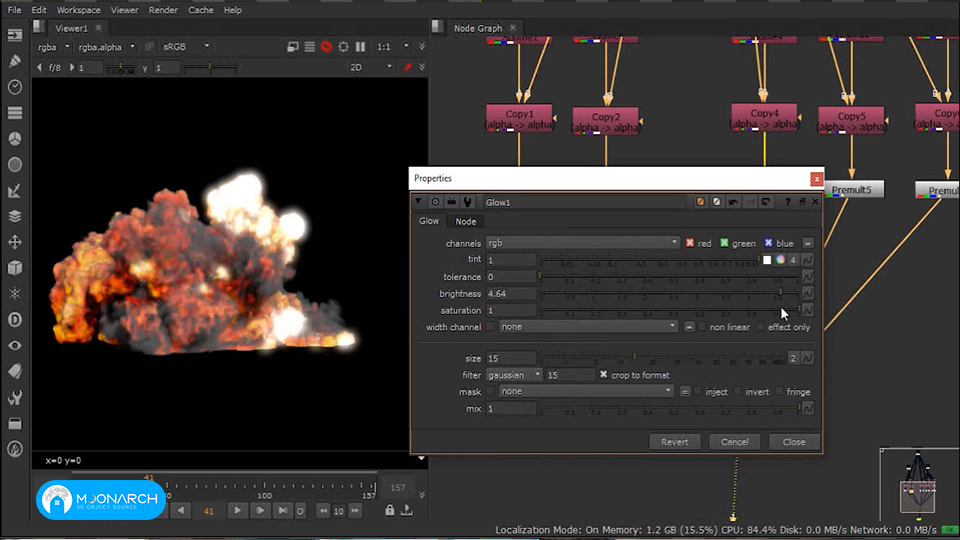Float the Glow1 properties panel
The image size is (960, 540).
pyautogui.click(x=802, y=201)
